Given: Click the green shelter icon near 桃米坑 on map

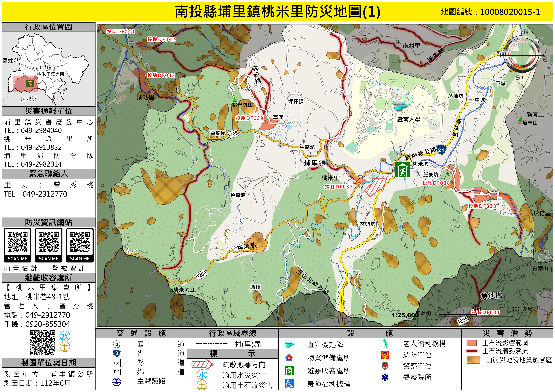Looking at the screenshot, I should tap(403, 170).
